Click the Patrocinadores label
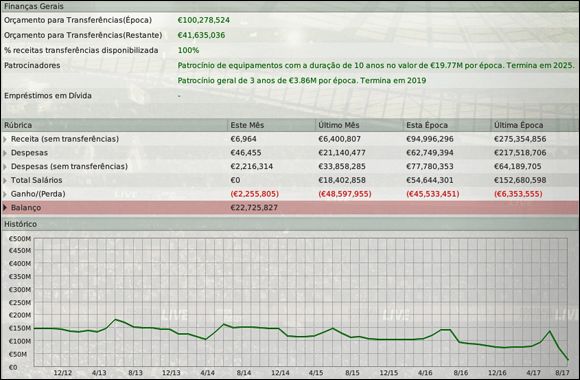Screen dimensions: 580x380 (32, 65)
